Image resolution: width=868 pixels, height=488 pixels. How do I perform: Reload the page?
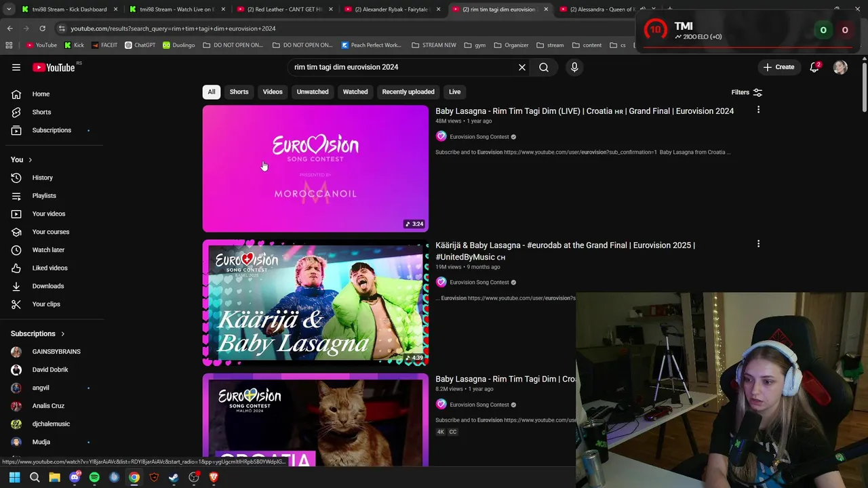42,28
